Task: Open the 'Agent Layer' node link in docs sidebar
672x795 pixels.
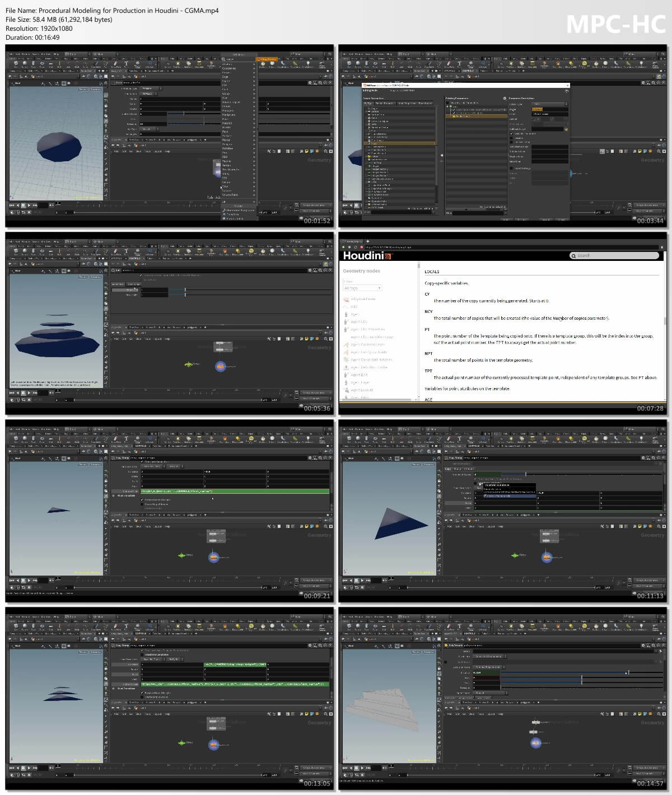Action: pos(360,382)
